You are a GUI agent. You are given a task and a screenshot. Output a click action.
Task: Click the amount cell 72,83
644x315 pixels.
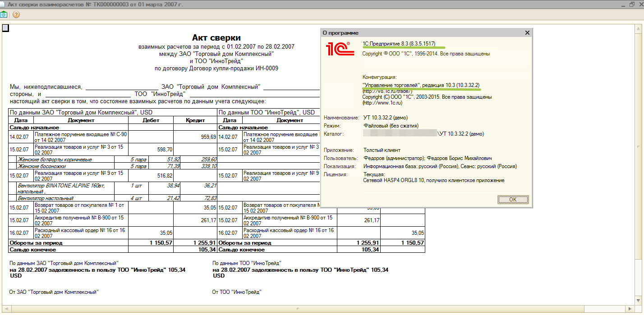click(x=199, y=198)
